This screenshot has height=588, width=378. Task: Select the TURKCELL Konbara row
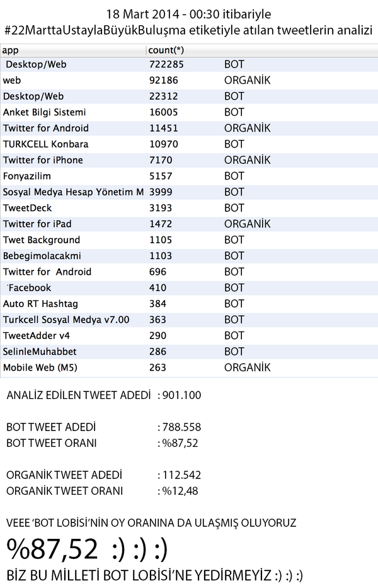click(x=189, y=144)
